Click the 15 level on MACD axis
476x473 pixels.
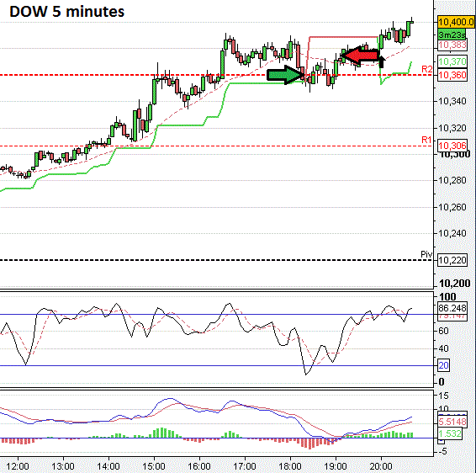tap(443, 396)
